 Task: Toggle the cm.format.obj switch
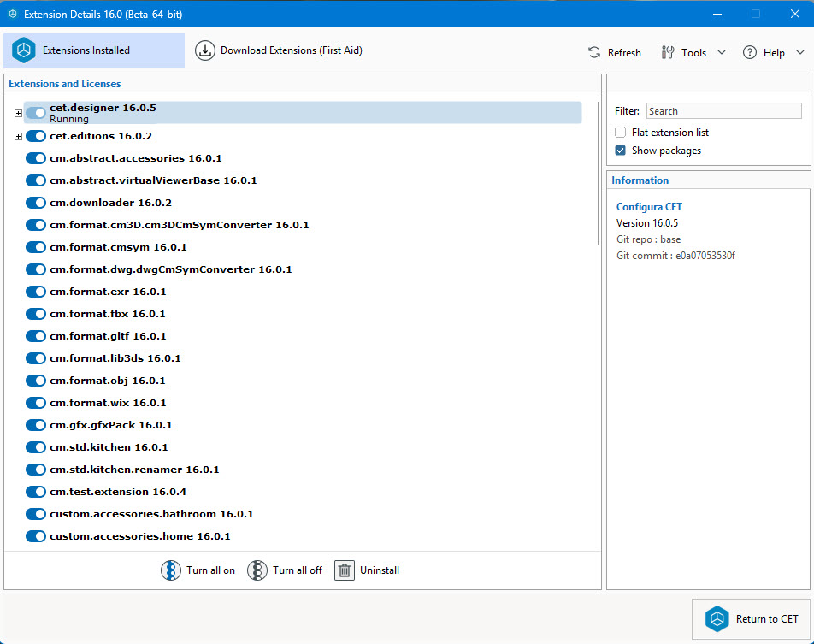(36, 381)
